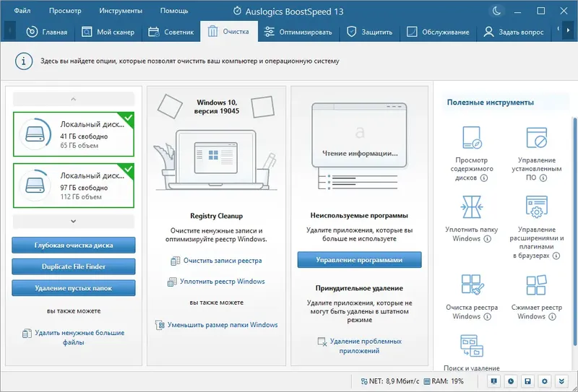Show info for Уплотнить папку Windows
This screenshot has width=578, height=392.
pos(487,239)
